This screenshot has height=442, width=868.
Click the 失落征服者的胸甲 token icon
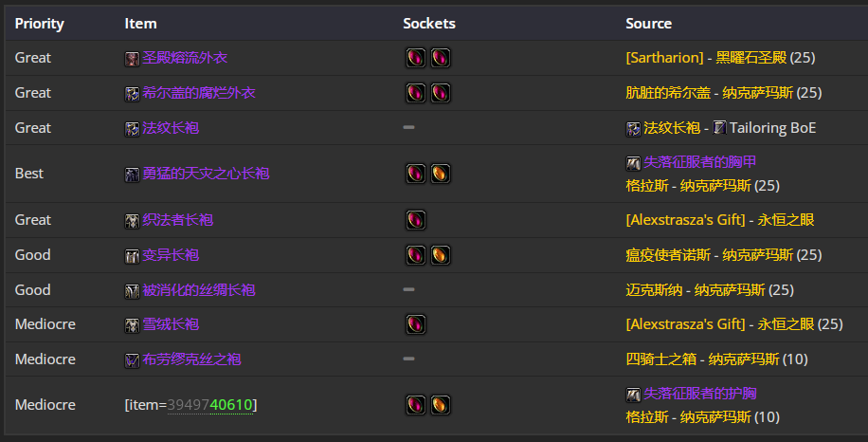(x=633, y=163)
